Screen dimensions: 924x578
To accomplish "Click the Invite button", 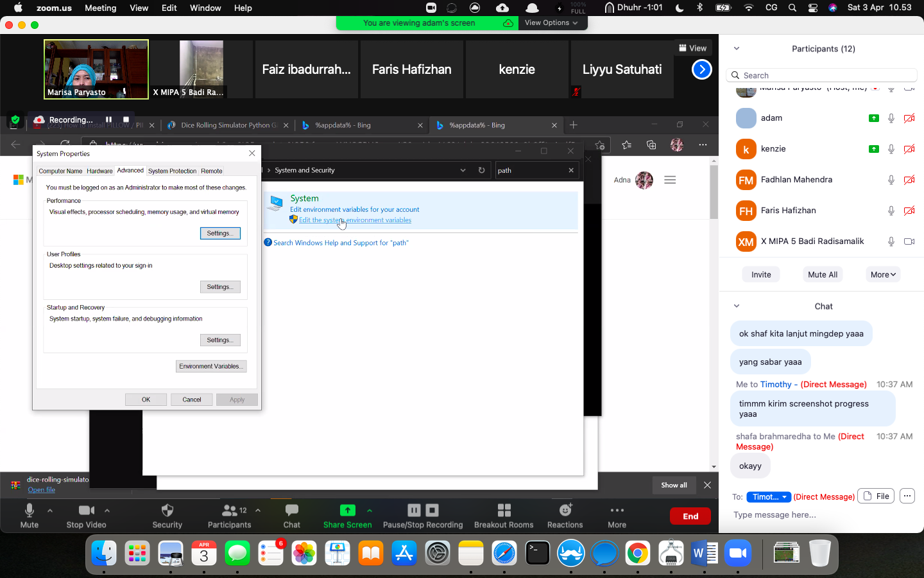I will pyautogui.click(x=761, y=275).
